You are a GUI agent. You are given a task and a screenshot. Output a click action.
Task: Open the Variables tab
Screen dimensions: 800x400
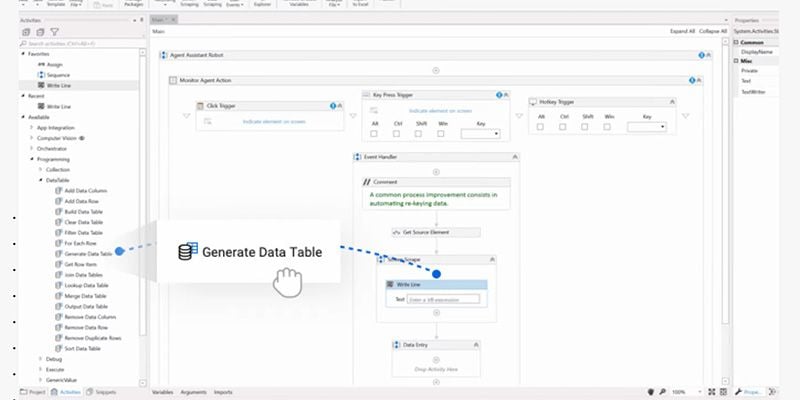point(162,392)
